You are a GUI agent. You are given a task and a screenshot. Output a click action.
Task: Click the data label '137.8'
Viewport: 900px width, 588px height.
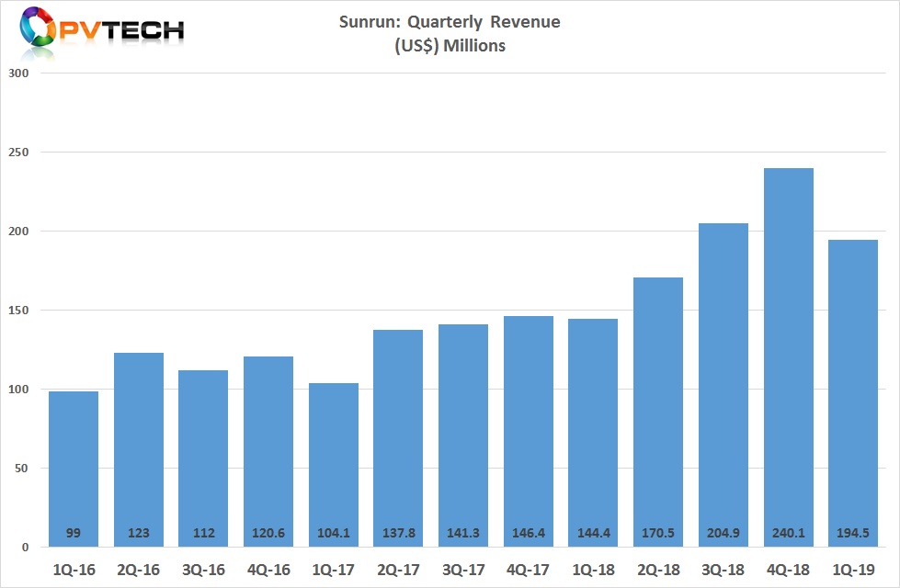tap(399, 533)
